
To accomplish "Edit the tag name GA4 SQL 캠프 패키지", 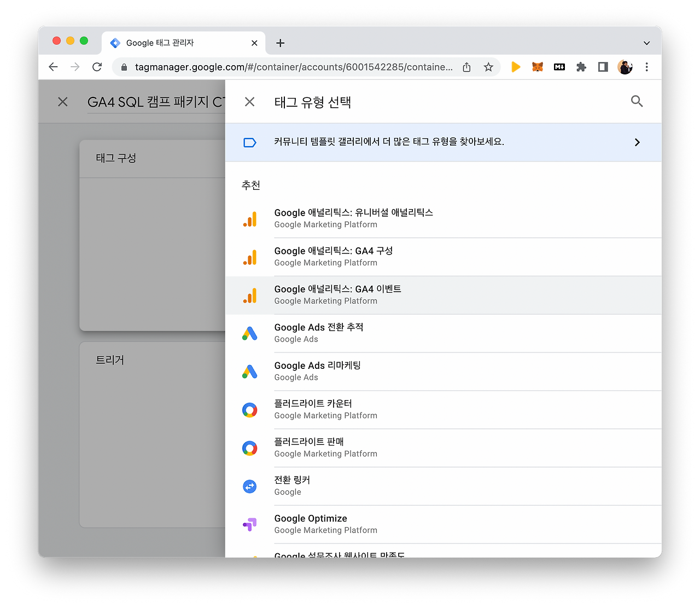I will (156, 102).
